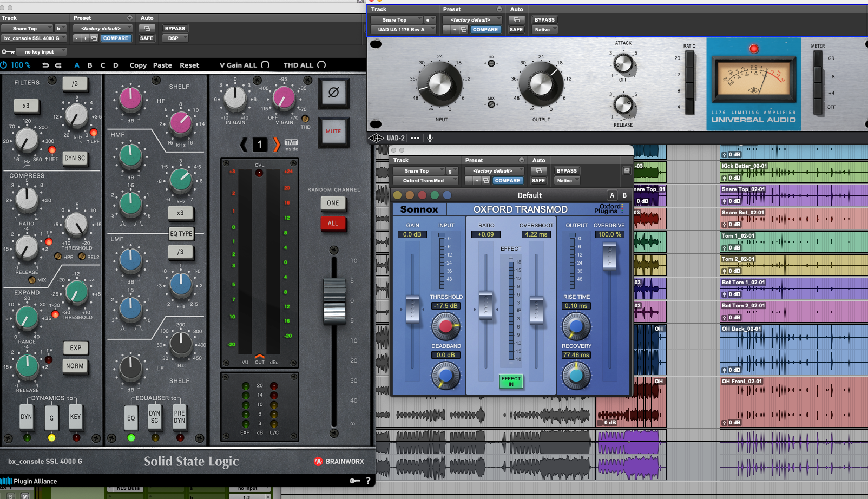This screenshot has height=499, width=868.
Task: Click the UAD-2 microphone icon
Action: point(430,138)
